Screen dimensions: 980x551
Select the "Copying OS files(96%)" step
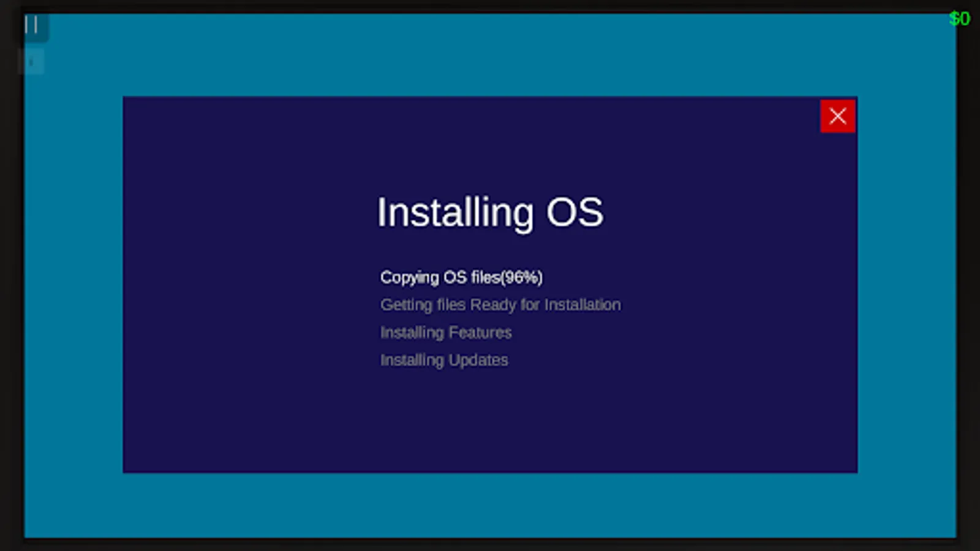click(461, 277)
